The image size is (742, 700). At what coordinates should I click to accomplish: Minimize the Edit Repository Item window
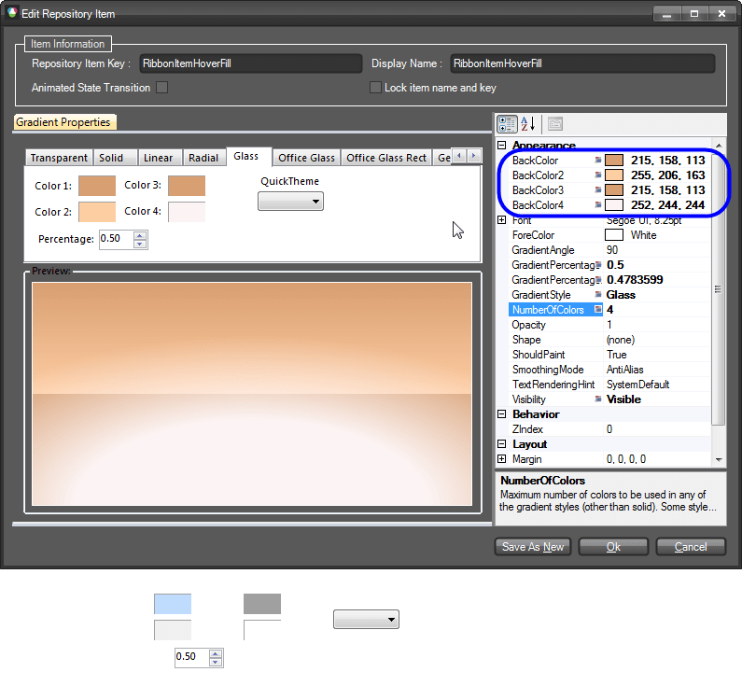click(x=666, y=14)
